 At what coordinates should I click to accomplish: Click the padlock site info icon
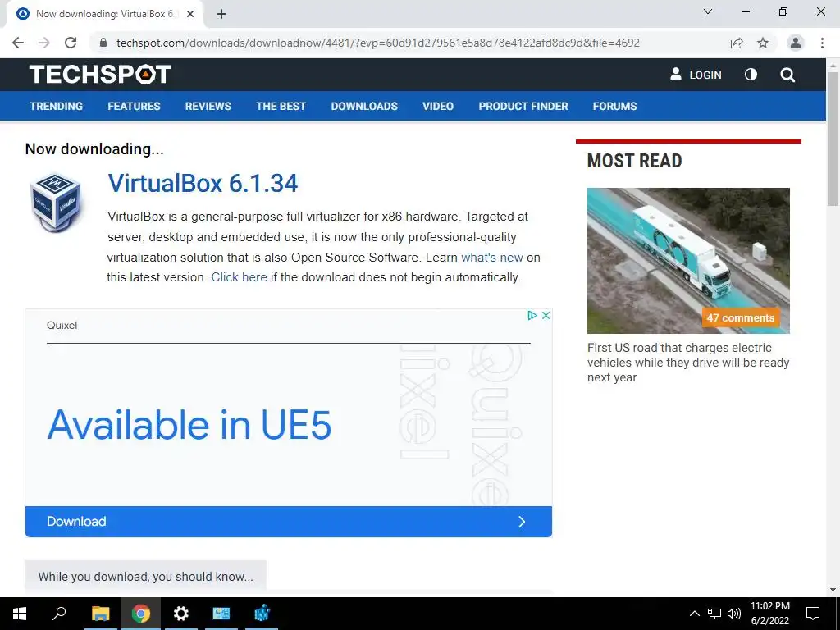click(103, 43)
